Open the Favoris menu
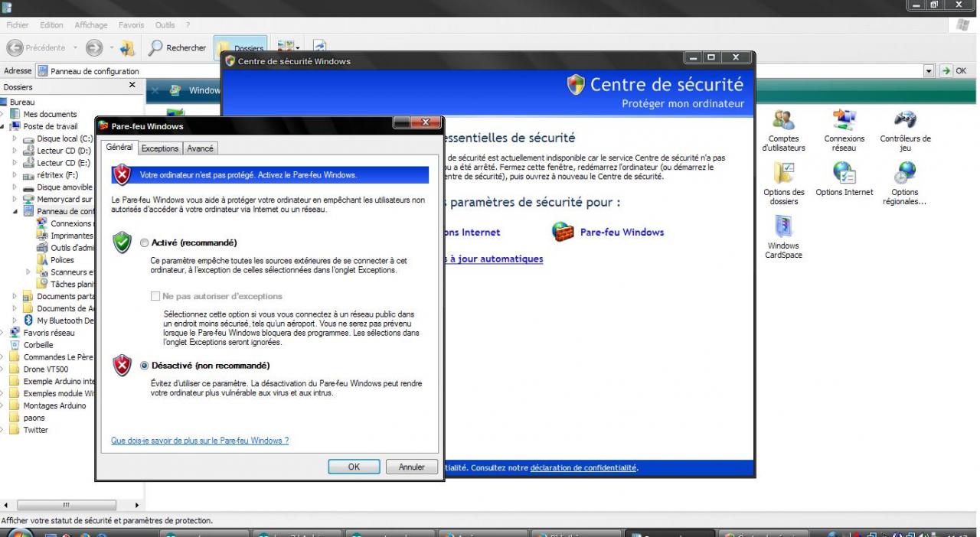Screen dimensions: 980x537 132,25
